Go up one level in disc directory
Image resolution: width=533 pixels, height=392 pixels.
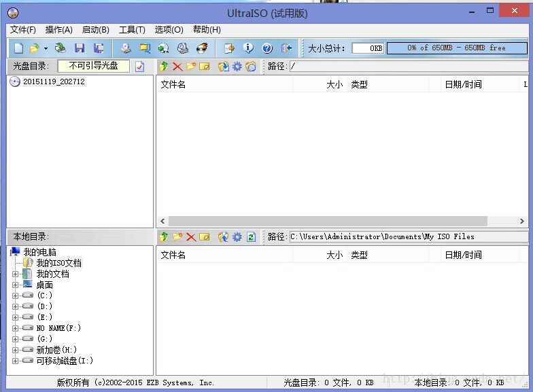tap(164, 67)
